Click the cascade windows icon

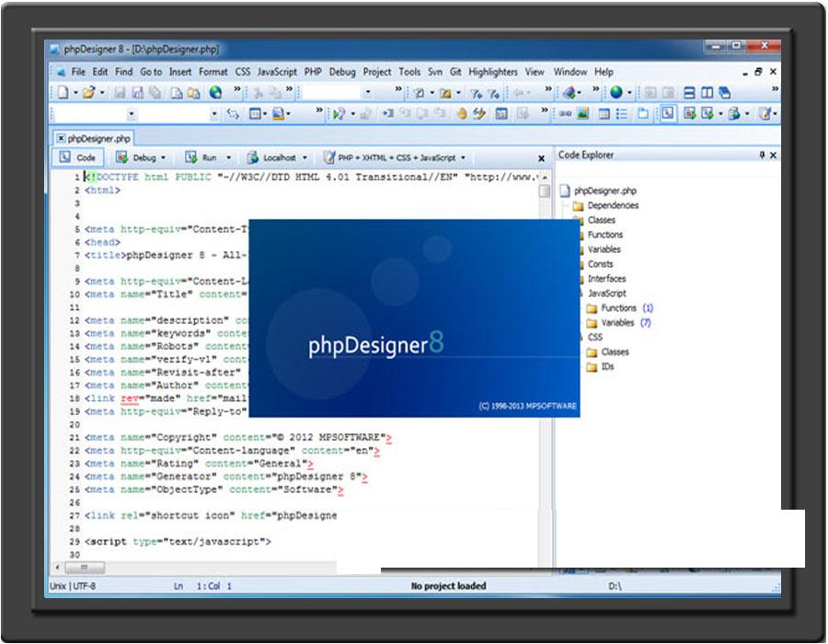point(725,93)
